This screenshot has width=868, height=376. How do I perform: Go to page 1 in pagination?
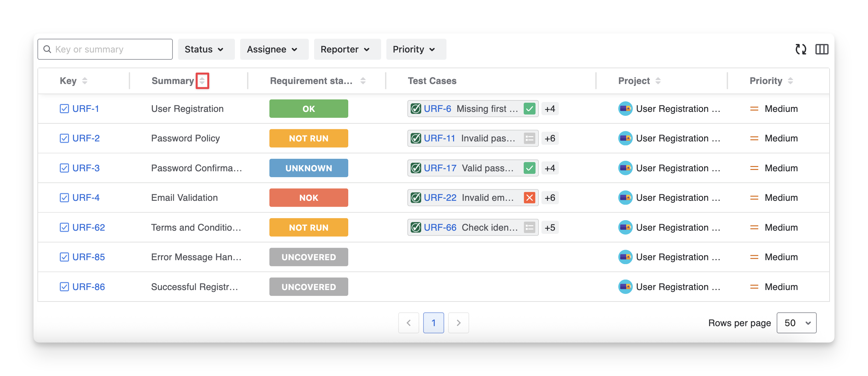click(433, 323)
